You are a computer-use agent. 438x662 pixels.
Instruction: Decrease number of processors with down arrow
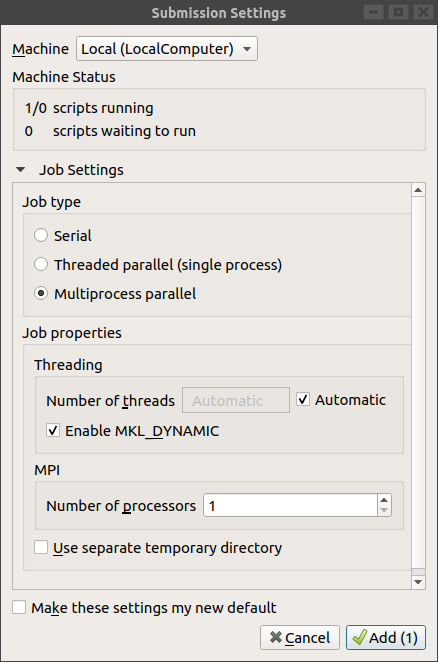384,510
